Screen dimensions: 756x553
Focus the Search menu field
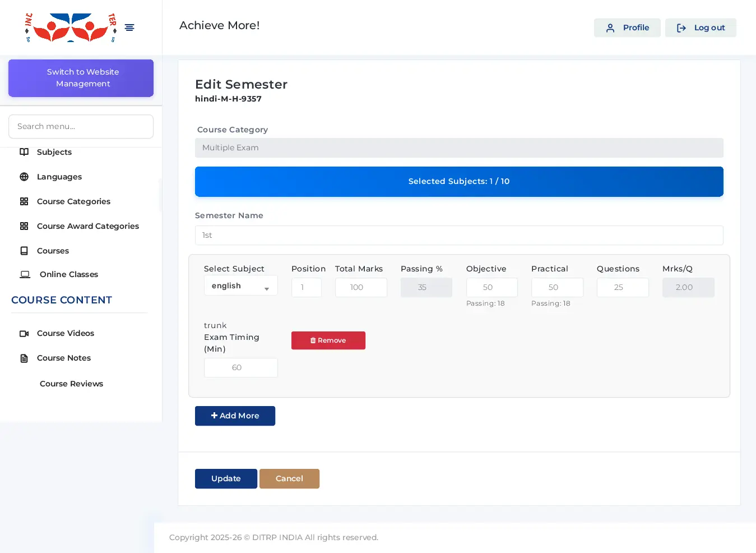(x=81, y=126)
